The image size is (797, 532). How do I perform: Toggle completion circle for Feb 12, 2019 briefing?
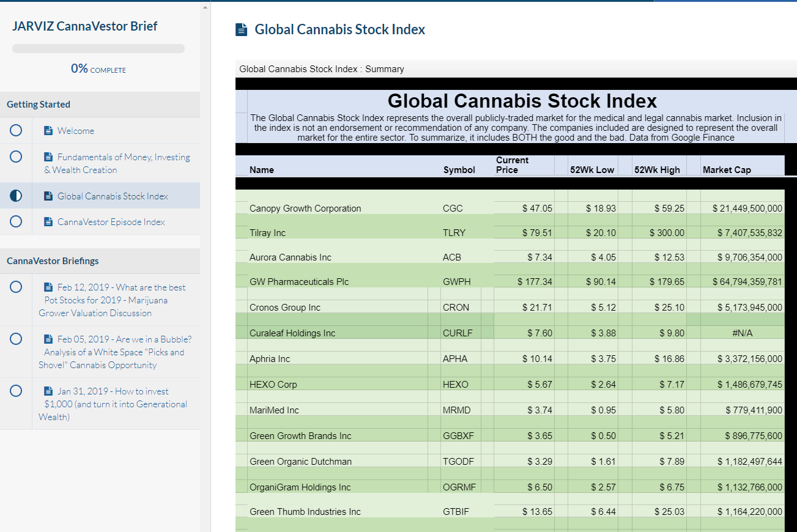(x=16, y=287)
